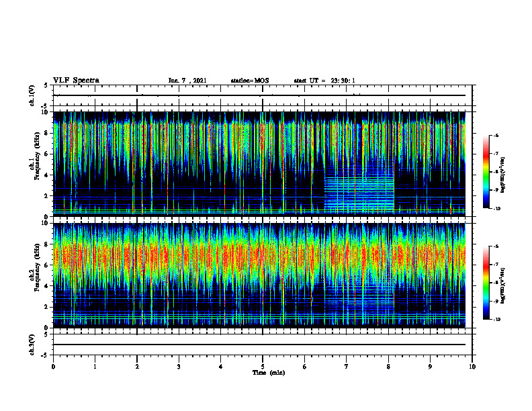Click the "ch.1(V)" axis label at top
532x411 pixels.
(x=32, y=95)
